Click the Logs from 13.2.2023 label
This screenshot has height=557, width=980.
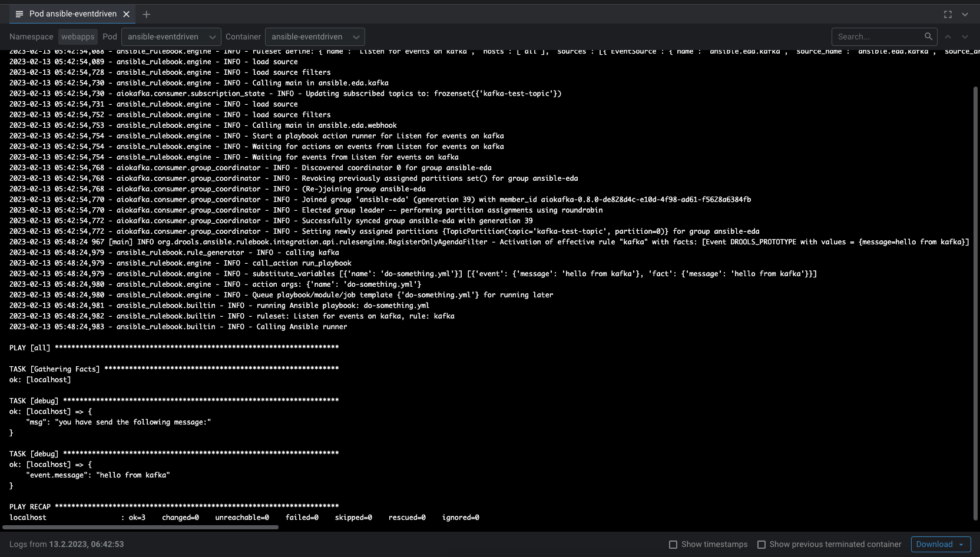pyautogui.click(x=67, y=544)
